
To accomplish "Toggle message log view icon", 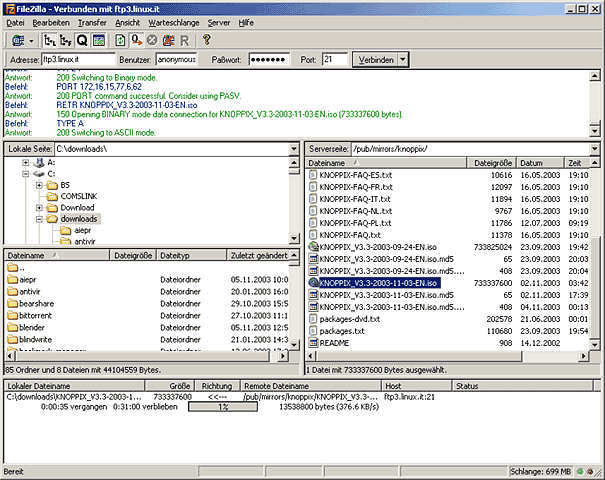I will tap(99, 40).
